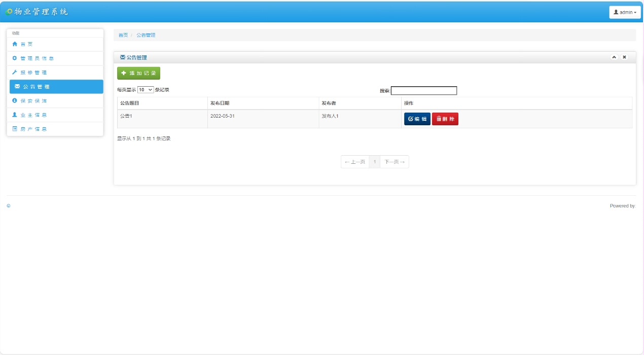Focus the 搜索 input field

click(424, 91)
